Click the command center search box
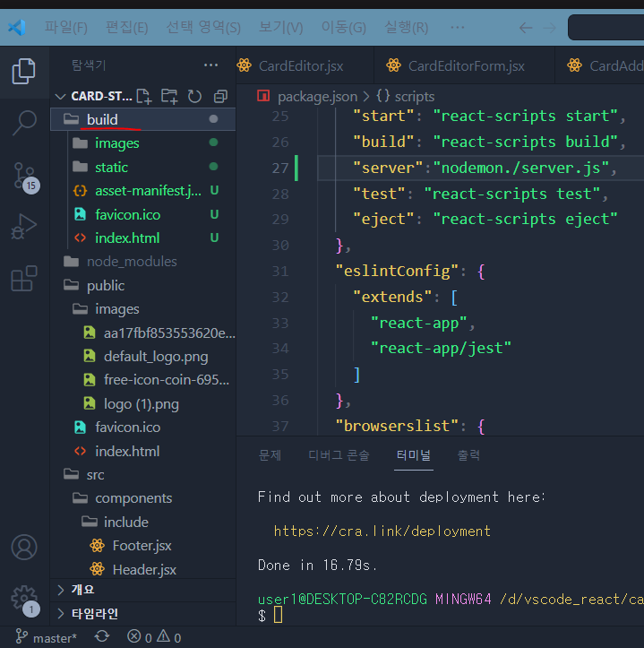 pos(606,28)
